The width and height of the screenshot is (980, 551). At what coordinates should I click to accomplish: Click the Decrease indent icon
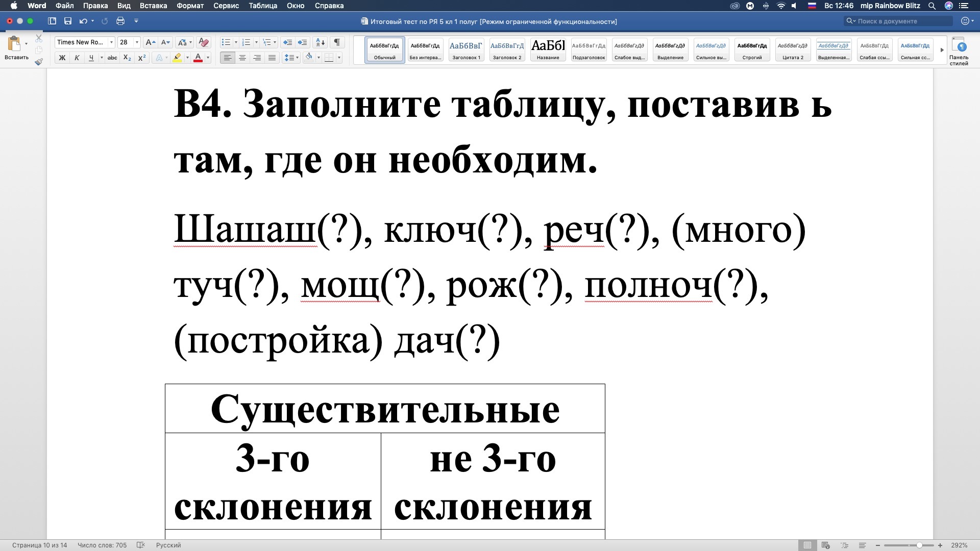pyautogui.click(x=287, y=42)
